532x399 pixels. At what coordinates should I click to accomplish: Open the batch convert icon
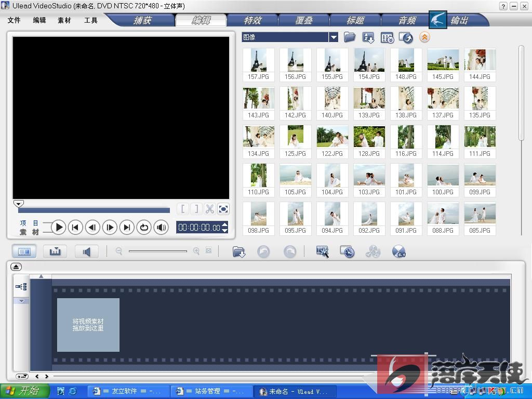(x=347, y=252)
